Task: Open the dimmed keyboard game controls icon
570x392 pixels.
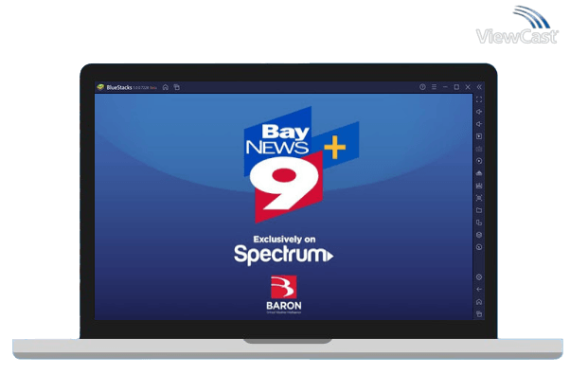Action: (479, 149)
